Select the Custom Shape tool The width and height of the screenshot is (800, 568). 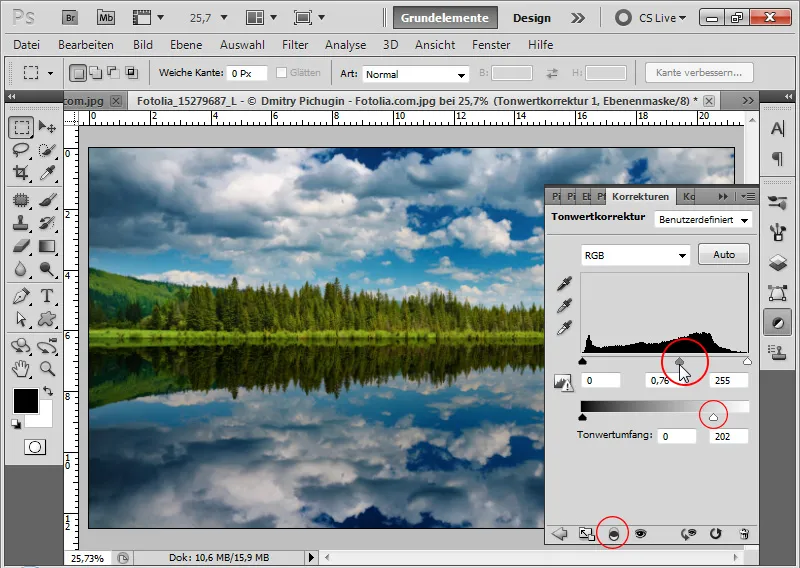(x=47, y=319)
